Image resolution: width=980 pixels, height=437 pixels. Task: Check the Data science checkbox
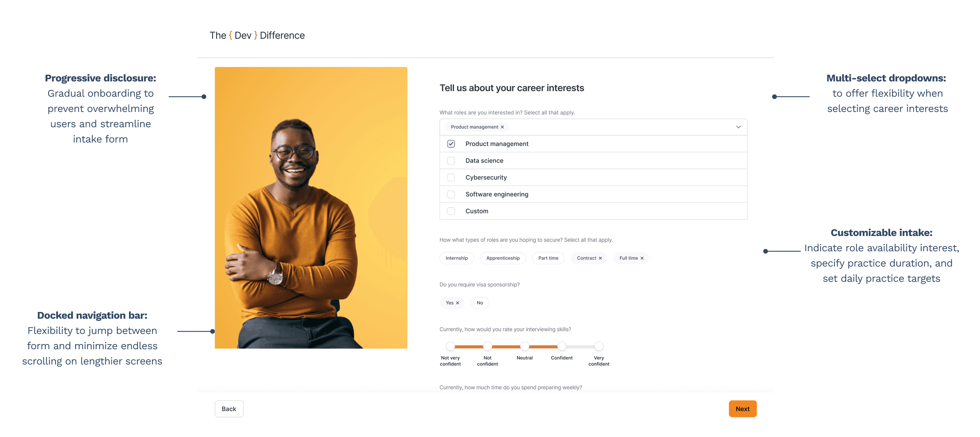coord(451,160)
